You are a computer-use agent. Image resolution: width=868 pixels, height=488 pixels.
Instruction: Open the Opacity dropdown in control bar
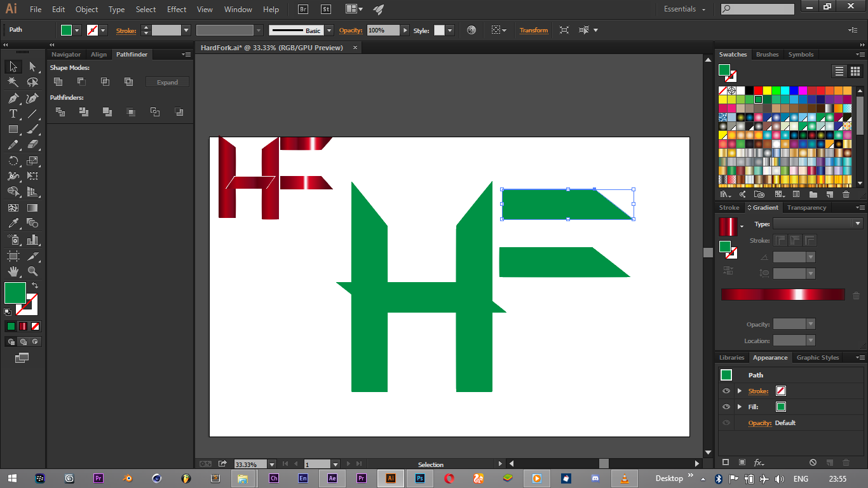point(404,30)
